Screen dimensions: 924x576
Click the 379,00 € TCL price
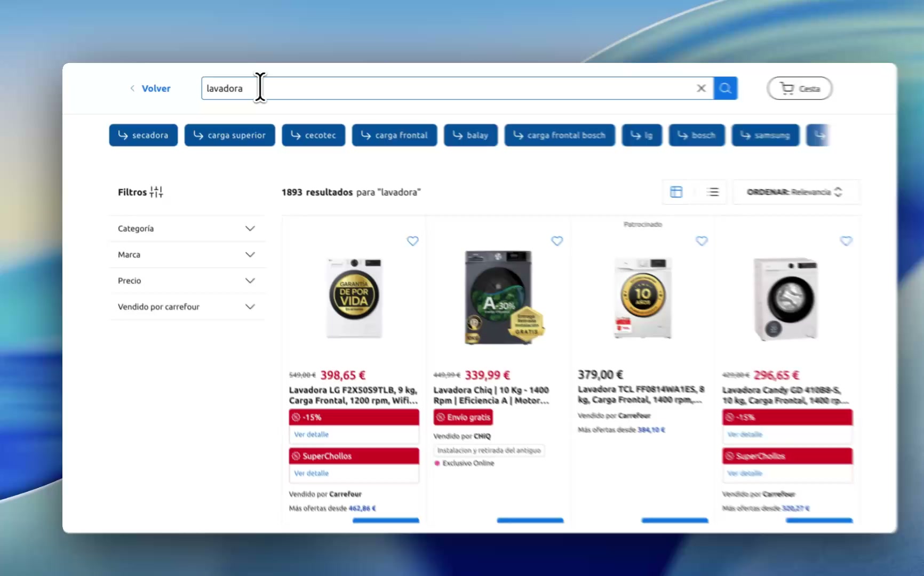(601, 374)
